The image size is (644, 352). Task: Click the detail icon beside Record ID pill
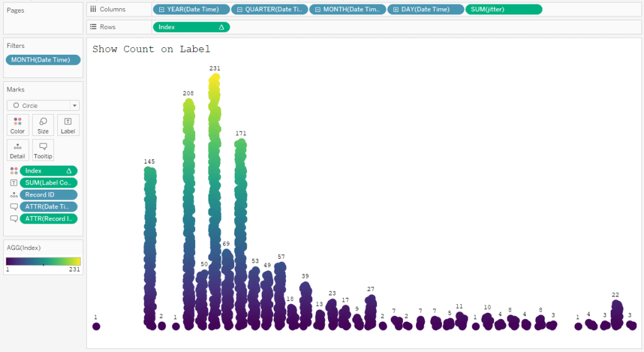(14, 195)
